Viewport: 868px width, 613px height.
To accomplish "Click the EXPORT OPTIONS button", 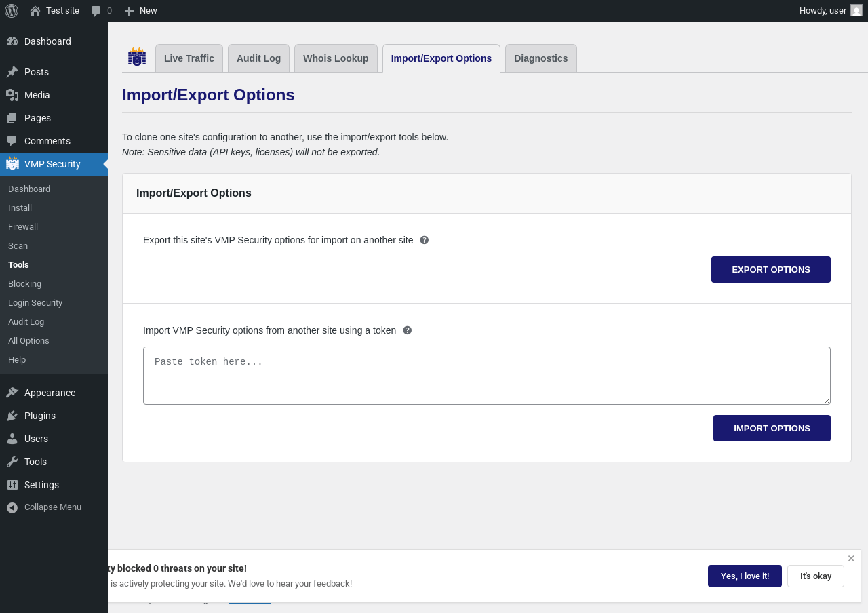I will (771, 269).
